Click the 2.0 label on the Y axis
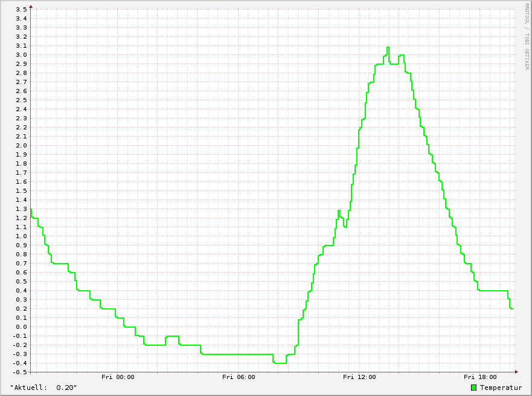The image size is (532, 396). (x=21, y=145)
